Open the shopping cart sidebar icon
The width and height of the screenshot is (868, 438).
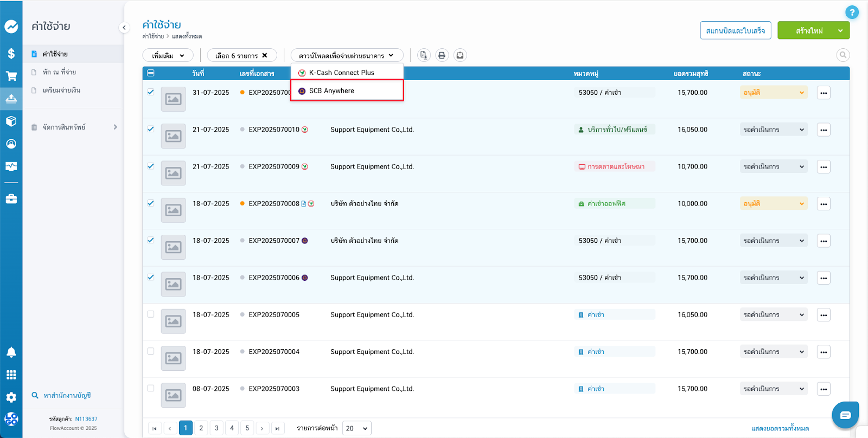click(x=11, y=76)
